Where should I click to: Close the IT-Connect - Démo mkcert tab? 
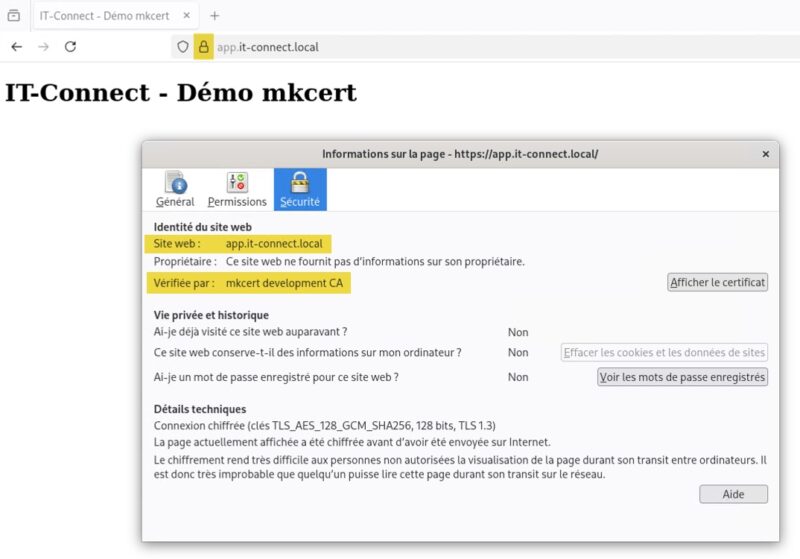coord(187,16)
